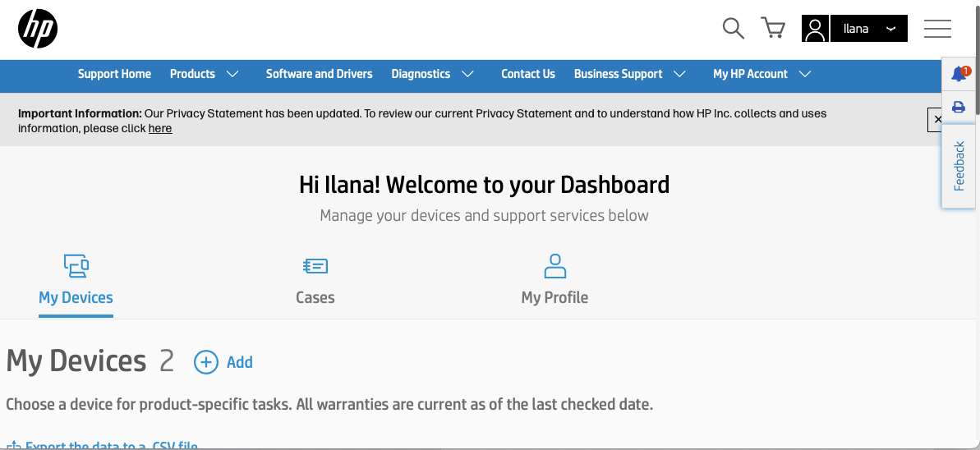Open the shopping cart icon

click(773, 28)
